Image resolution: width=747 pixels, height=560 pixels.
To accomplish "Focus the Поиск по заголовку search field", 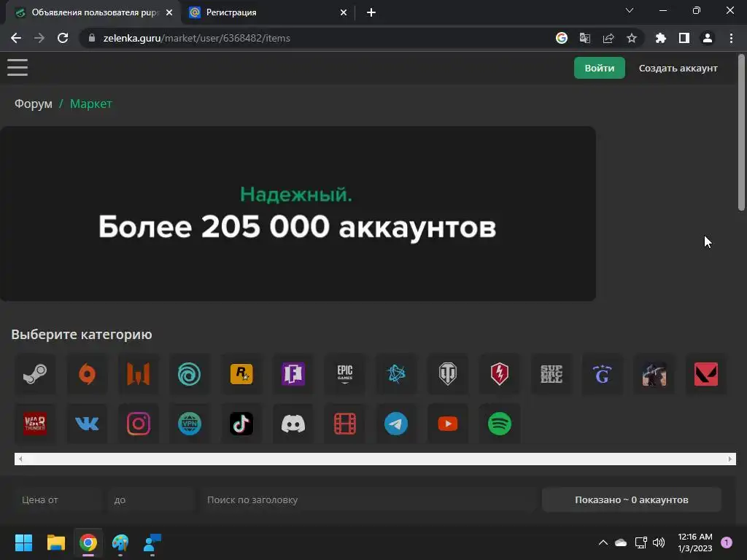I will point(368,499).
